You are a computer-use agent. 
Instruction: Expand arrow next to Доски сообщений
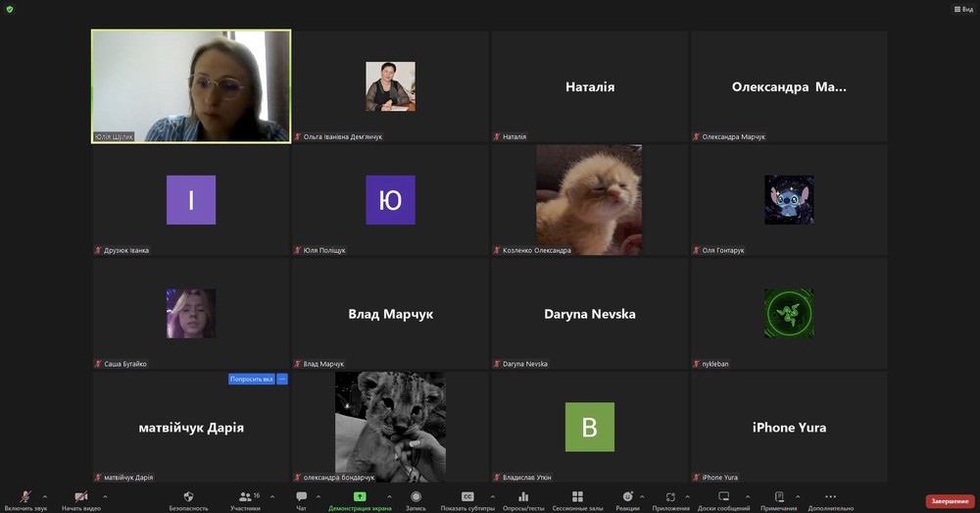[748, 496]
